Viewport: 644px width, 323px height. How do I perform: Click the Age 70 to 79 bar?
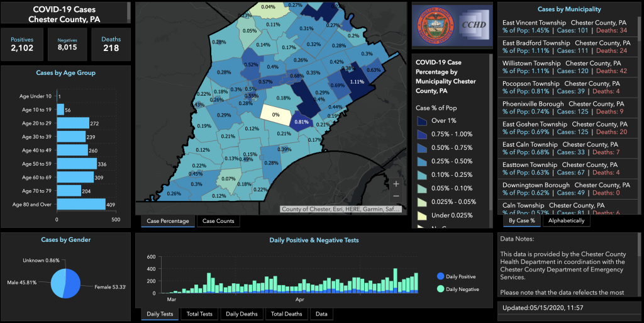click(69, 191)
